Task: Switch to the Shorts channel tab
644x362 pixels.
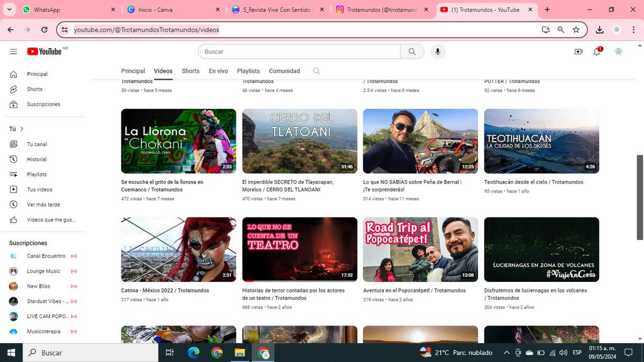Action: point(191,71)
